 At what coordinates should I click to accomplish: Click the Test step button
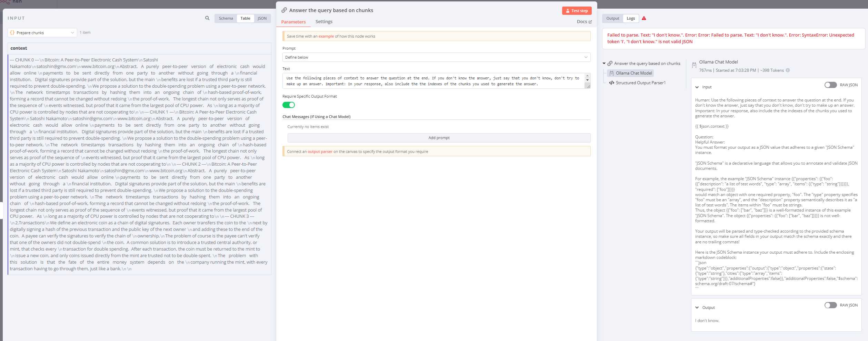577,11
